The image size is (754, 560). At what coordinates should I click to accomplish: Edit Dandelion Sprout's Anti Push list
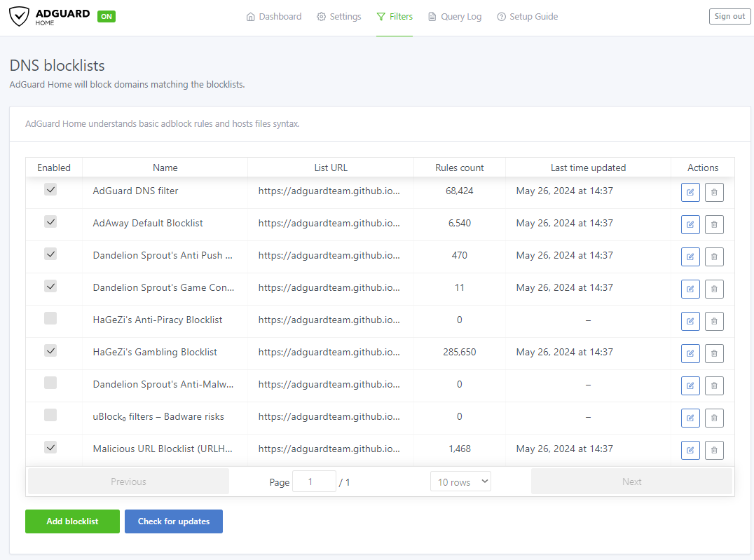[x=690, y=257]
